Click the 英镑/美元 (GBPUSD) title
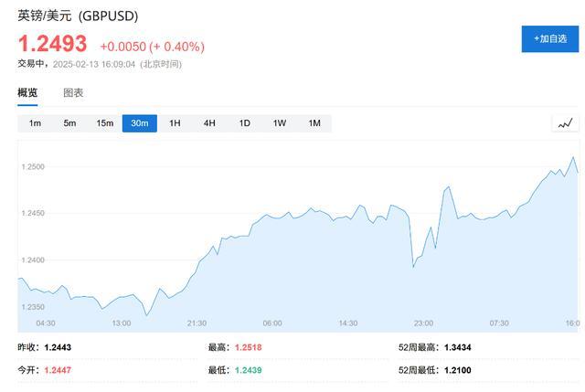Screen dimensions: 585x392 point(78,16)
